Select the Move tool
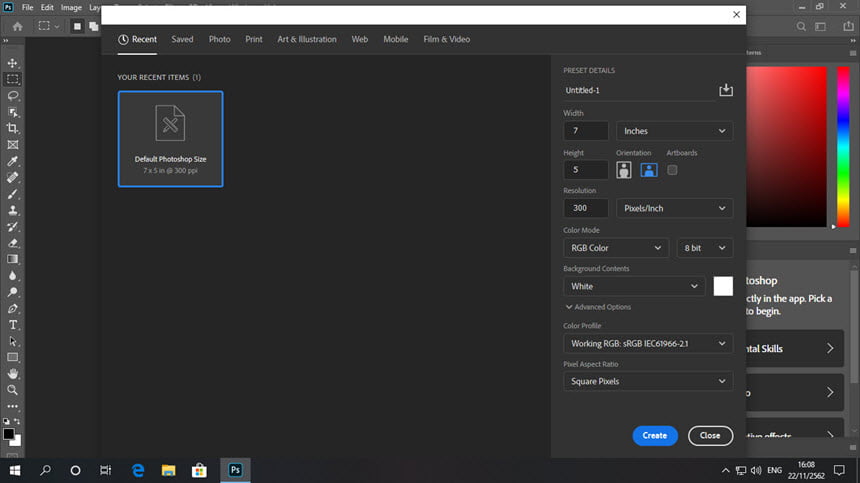Viewport: 860px width, 483px height. coord(13,63)
